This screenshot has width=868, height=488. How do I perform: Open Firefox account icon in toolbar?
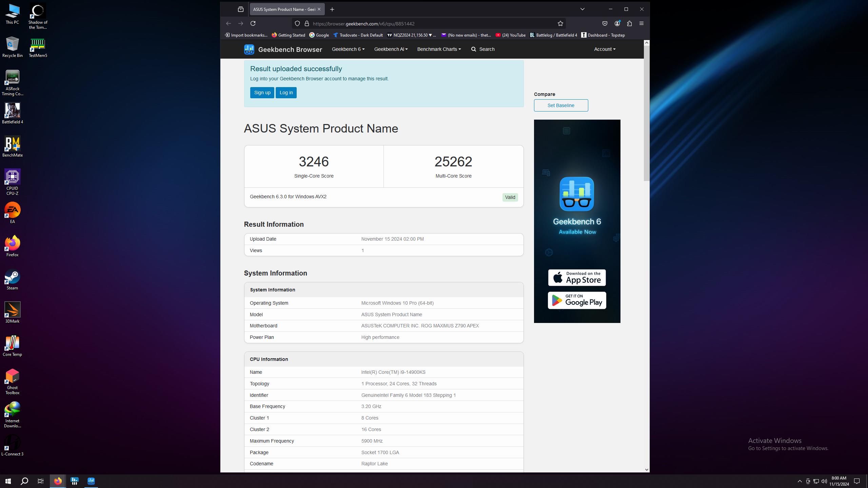tap(617, 23)
